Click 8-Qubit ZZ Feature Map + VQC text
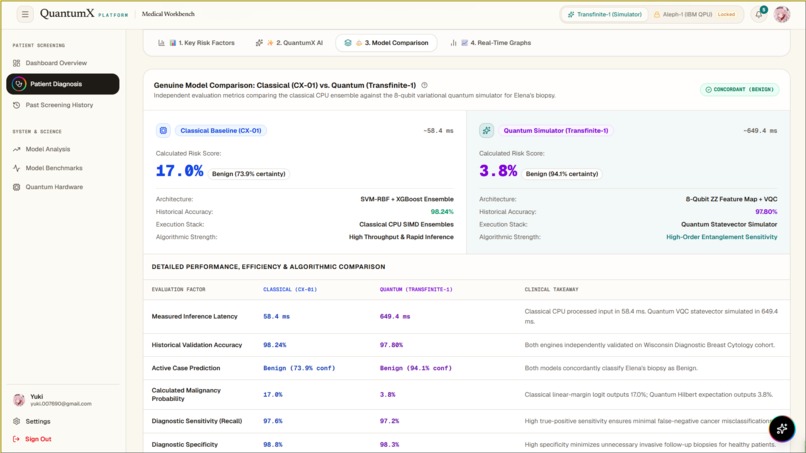 (731, 199)
